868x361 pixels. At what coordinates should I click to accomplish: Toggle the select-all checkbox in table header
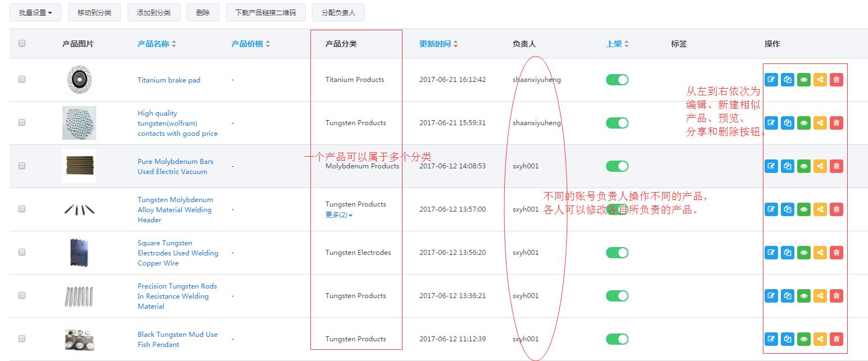tap(21, 43)
